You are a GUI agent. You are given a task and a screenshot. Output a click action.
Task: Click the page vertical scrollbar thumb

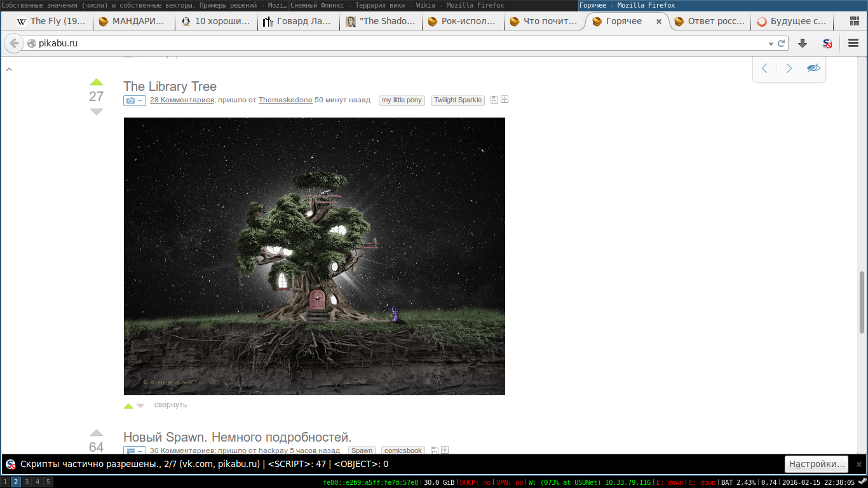tap(862, 302)
